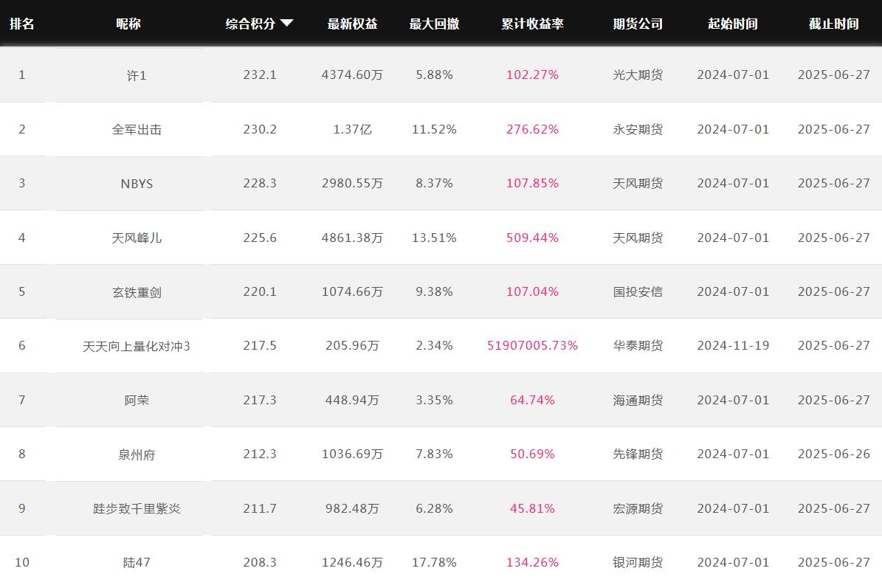This screenshot has height=588, width=882.
Task: Open trader 许1 profile
Action: [x=137, y=75]
